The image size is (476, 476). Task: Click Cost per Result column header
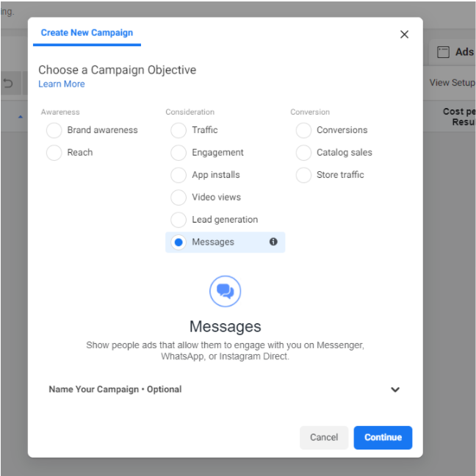tap(459, 117)
